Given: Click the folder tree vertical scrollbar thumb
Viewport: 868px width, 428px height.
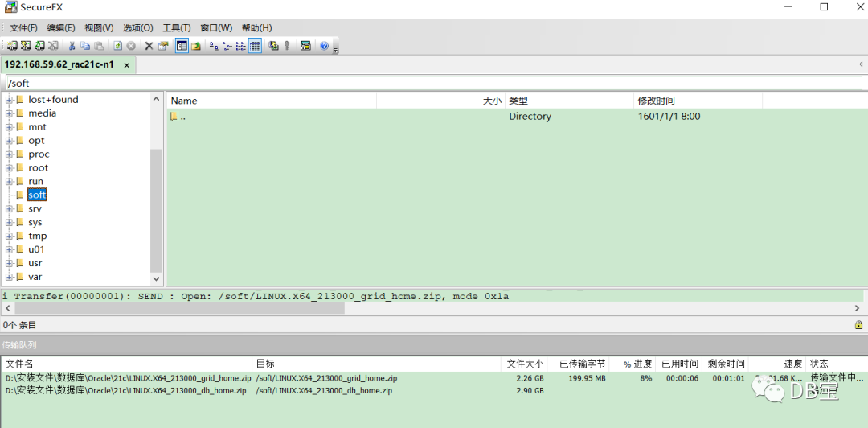Looking at the screenshot, I should [x=157, y=211].
